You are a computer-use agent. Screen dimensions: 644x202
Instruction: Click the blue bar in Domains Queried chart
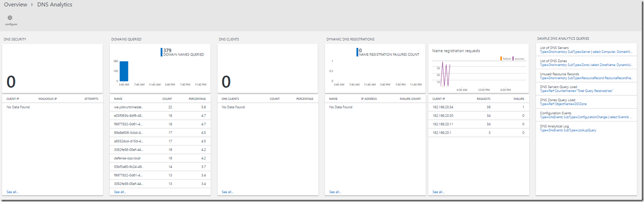[124, 71]
